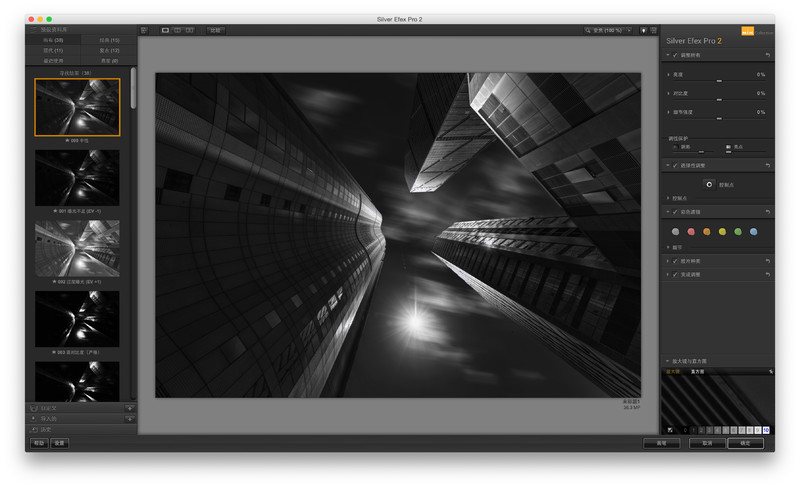Click the highlights tonality protection icon
The image size is (800, 488).
tap(728, 147)
